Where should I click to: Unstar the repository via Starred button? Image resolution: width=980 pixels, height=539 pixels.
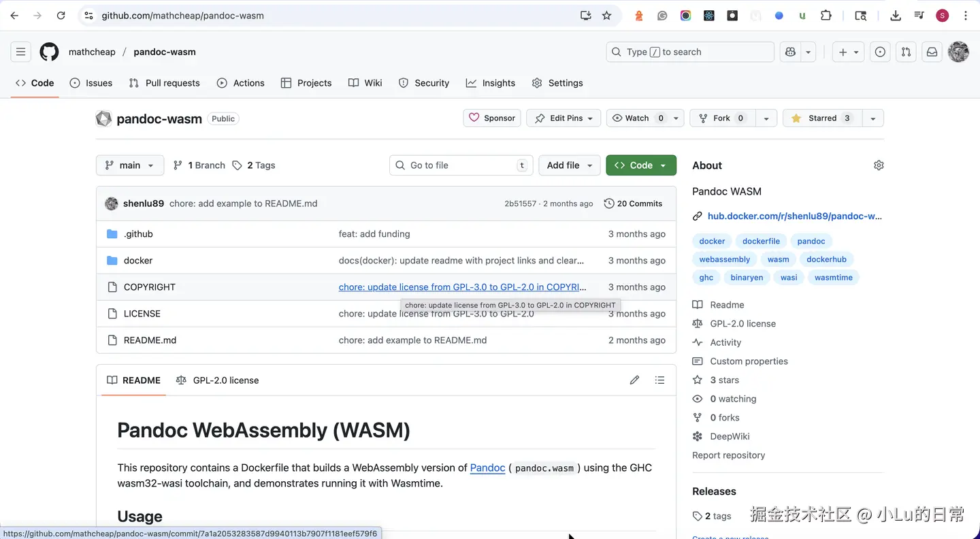pos(822,118)
